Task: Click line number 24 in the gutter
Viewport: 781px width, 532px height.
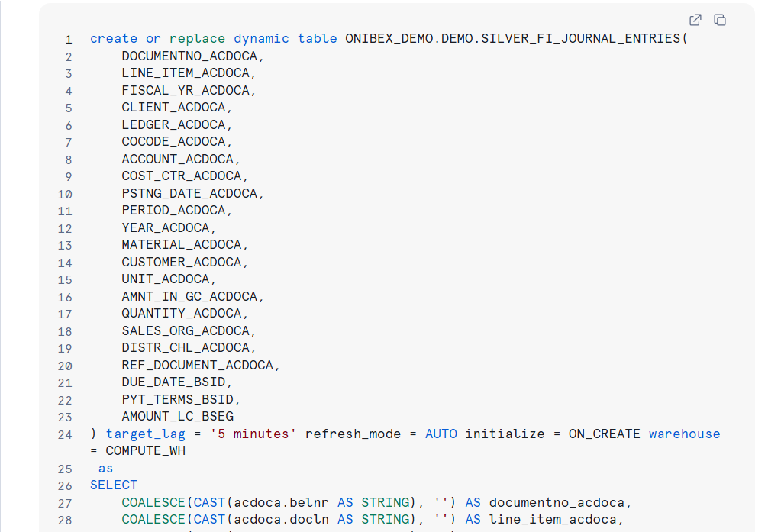Action: click(65, 434)
